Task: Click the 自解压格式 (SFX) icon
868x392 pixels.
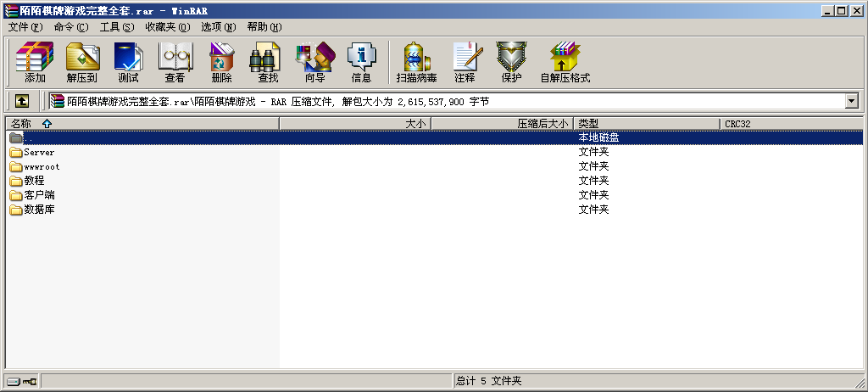Action: (x=565, y=62)
